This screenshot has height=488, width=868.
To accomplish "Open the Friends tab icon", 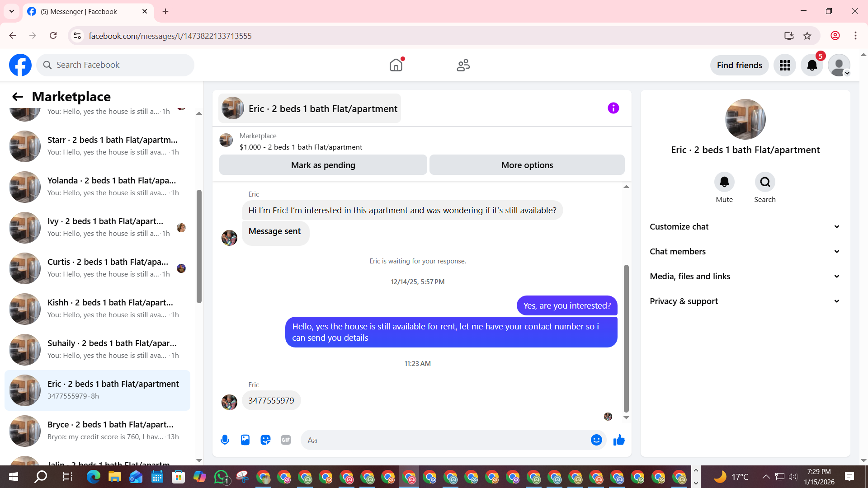I will click(x=463, y=66).
